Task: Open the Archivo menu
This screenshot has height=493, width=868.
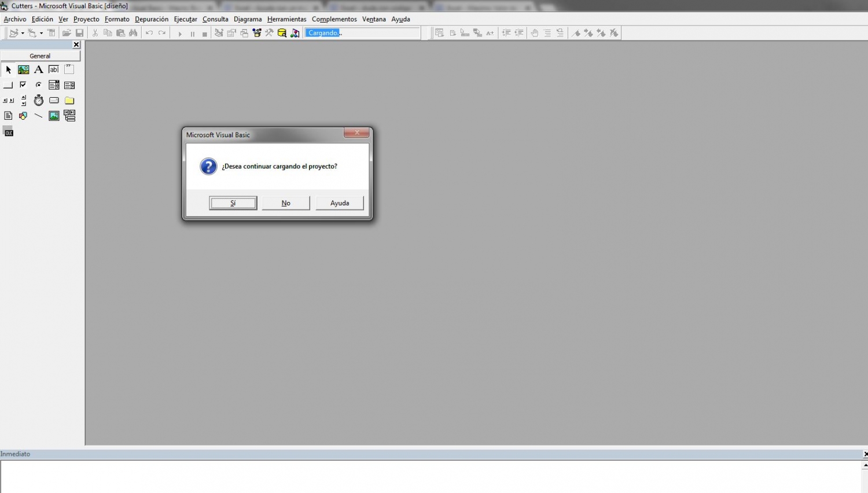Action: pyautogui.click(x=15, y=19)
